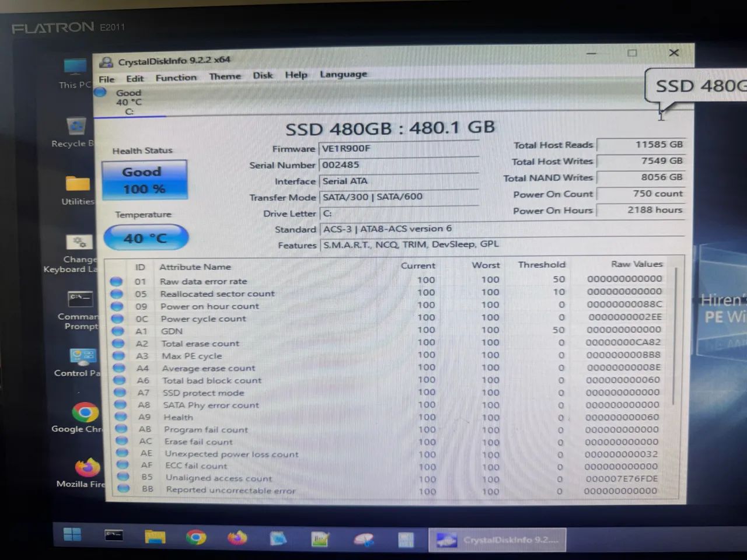This screenshot has width=747, height=560.
Task: Click status icon for Reported uncorrectable error
Action: [123, 489]
